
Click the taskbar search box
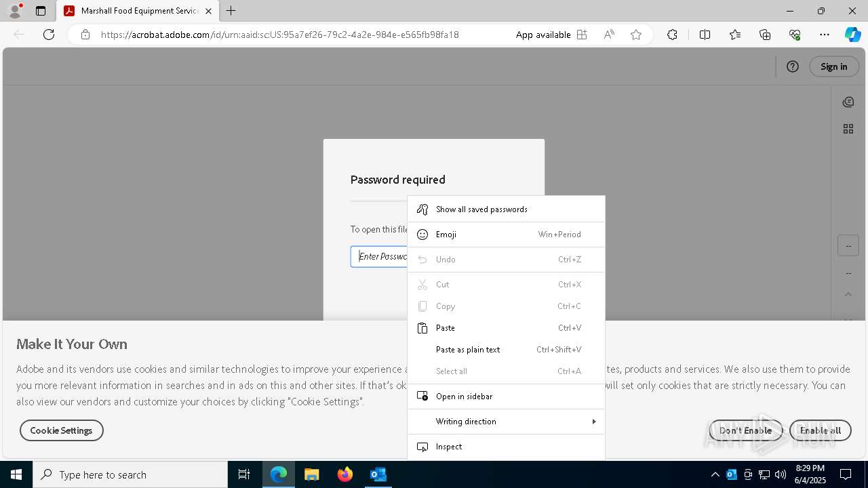[130, 474]
